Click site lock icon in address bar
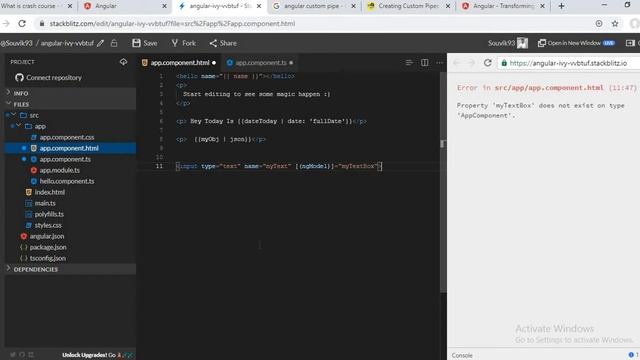 point(42,24)
